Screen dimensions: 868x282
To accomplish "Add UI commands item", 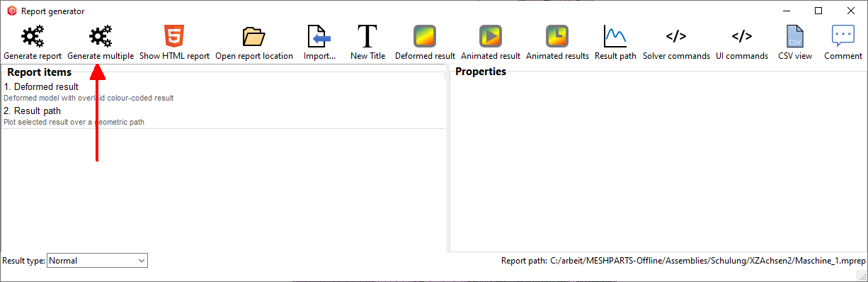I will pyautogui.click(x=742, y=36).
